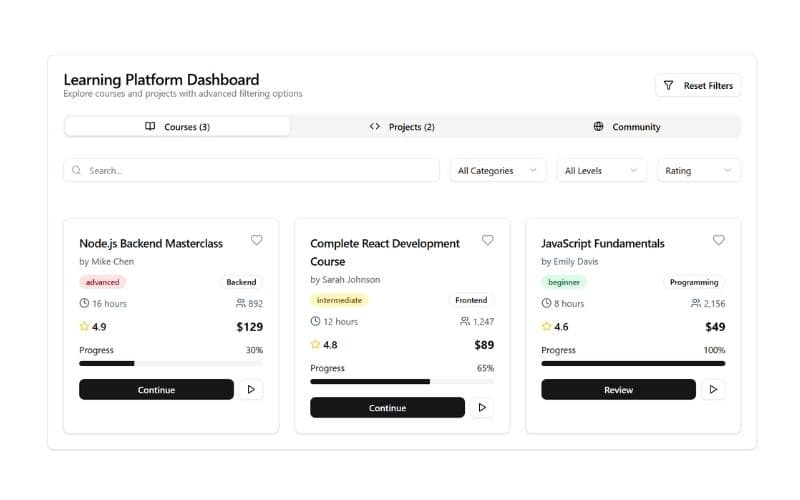Open the Rating sort dropdown
This screenshot has height=500, width=800.
pos(698,171)
